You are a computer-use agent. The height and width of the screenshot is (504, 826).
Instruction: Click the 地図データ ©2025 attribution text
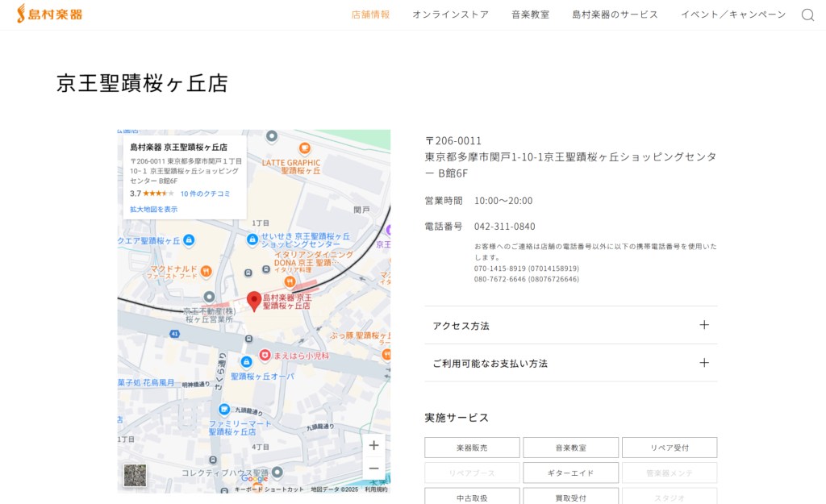pyautogui.click(x=335, y=489)
